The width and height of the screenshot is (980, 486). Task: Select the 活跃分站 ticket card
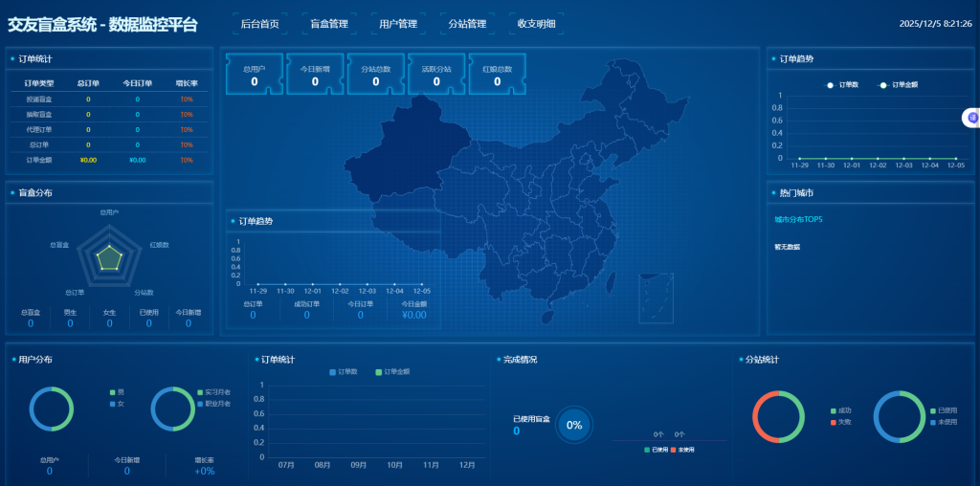[436, 75]
